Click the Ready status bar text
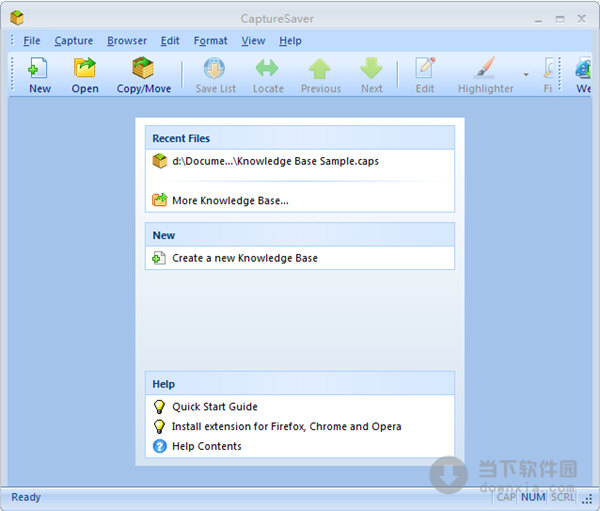This screenshot has width=600, height=511. pyautogui.click(x=26, y=497)
